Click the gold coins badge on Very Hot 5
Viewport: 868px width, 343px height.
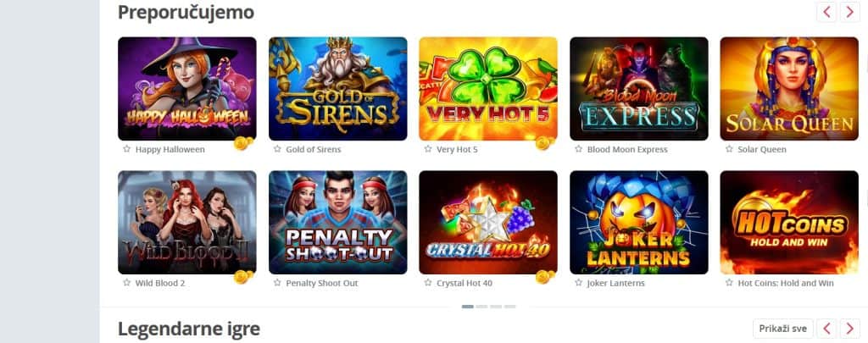(544, 143)
